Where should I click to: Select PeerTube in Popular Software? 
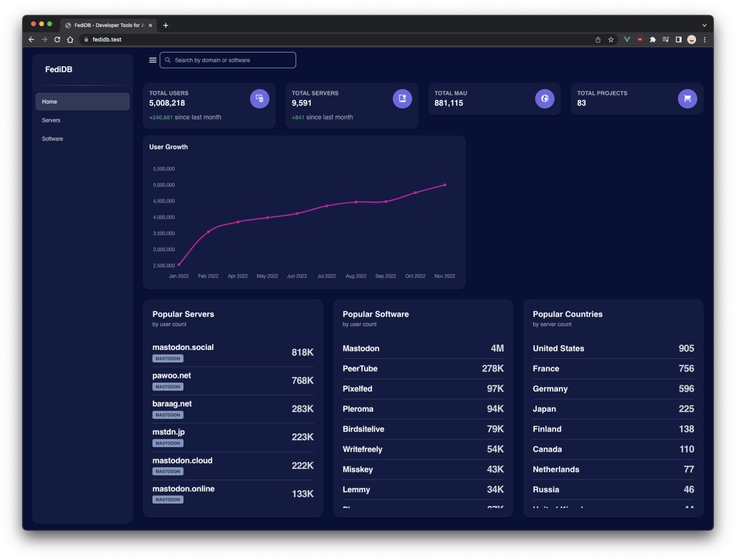click(423, 369)
